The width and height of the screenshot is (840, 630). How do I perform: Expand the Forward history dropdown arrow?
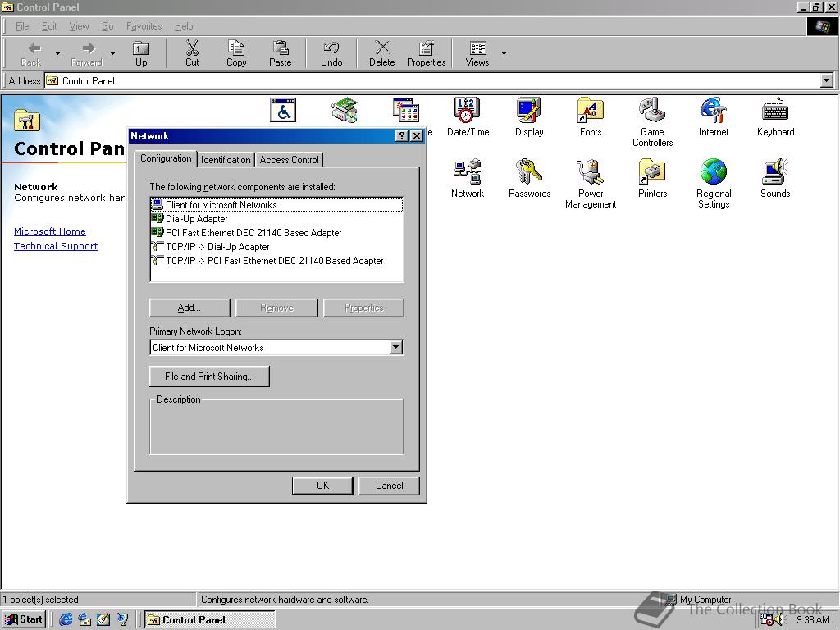[112, 53]
